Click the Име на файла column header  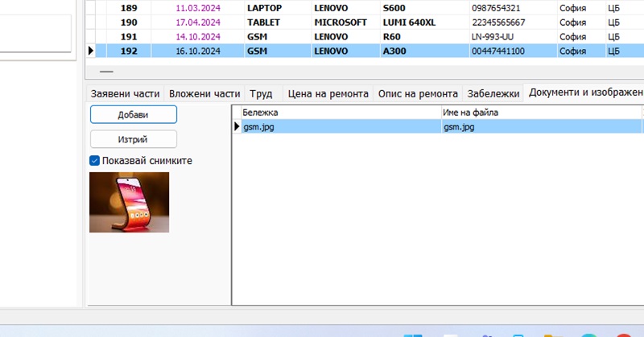point(542,113)
